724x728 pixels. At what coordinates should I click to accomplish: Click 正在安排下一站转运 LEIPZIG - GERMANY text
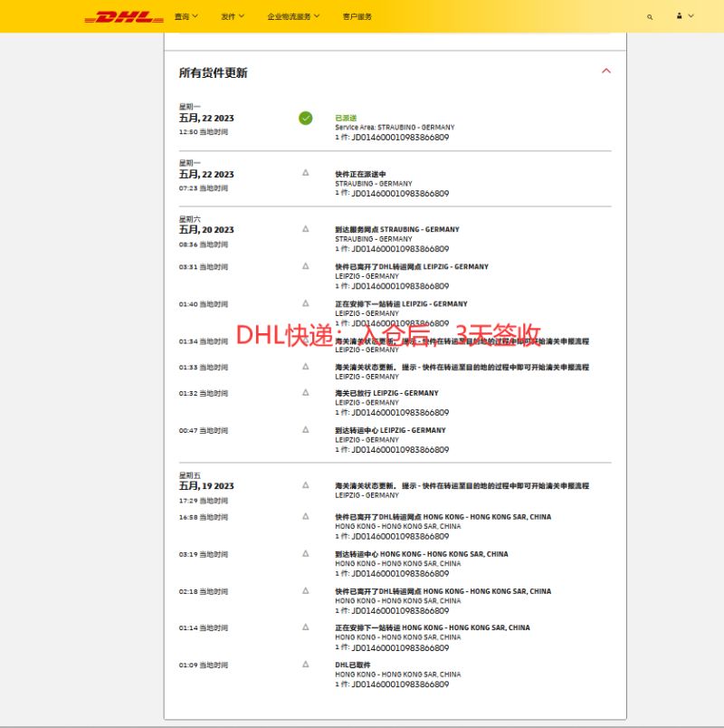point(401,304)
